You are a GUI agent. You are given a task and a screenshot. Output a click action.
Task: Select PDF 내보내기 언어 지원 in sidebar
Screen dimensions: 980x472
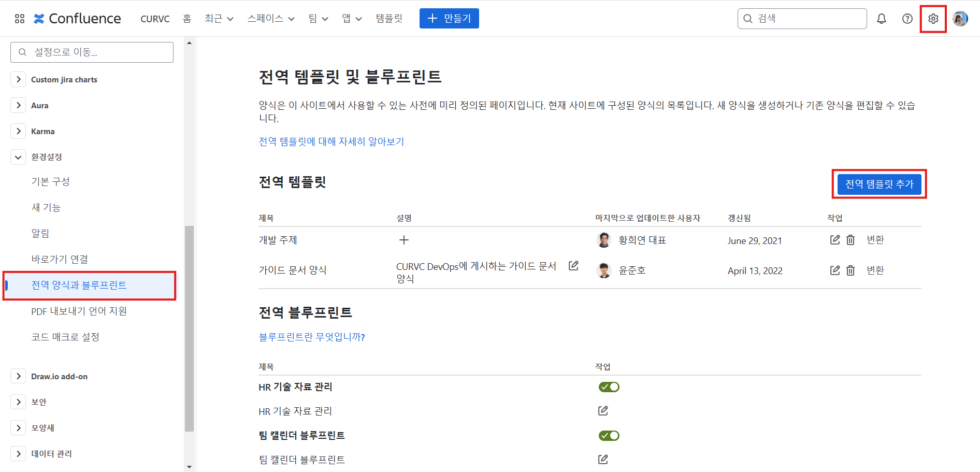coord(79,311)
